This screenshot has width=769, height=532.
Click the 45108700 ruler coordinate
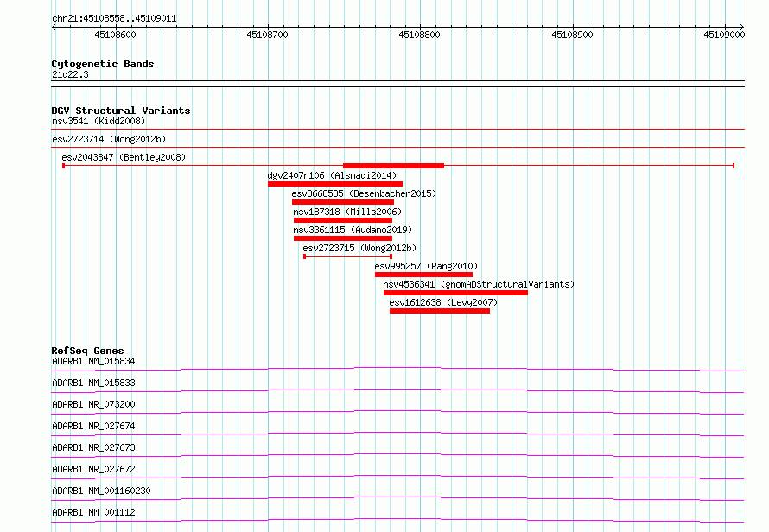click(267, 35)
